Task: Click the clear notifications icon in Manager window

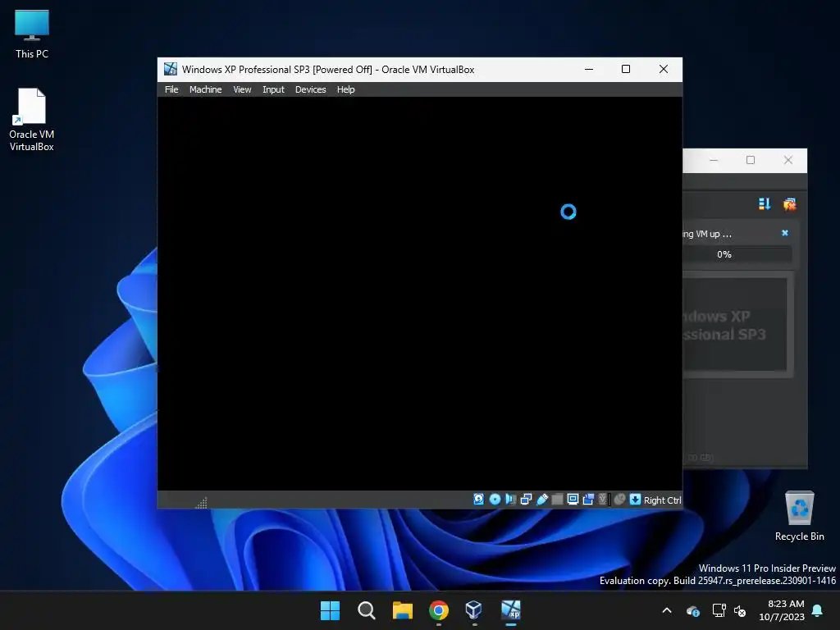Action: [789, 204]
